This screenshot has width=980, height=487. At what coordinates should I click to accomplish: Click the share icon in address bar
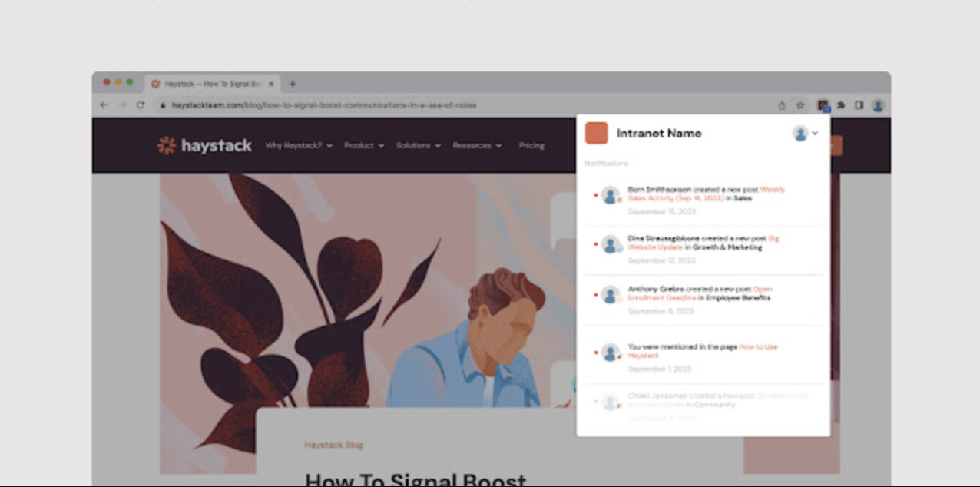(782, 105)
